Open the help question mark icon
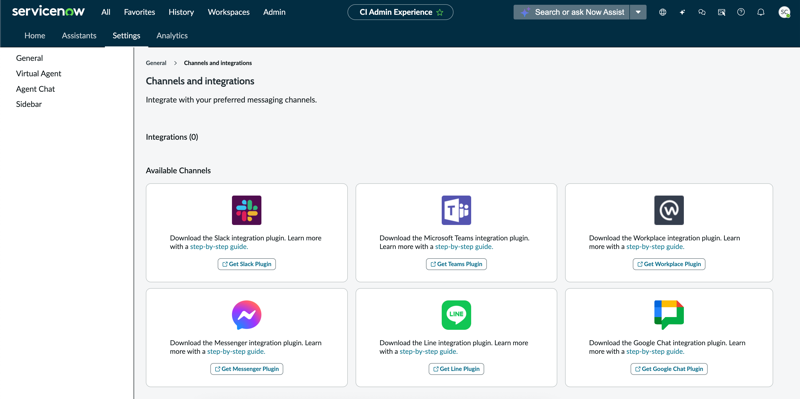The image size is (800, 399). click(741, 12)
